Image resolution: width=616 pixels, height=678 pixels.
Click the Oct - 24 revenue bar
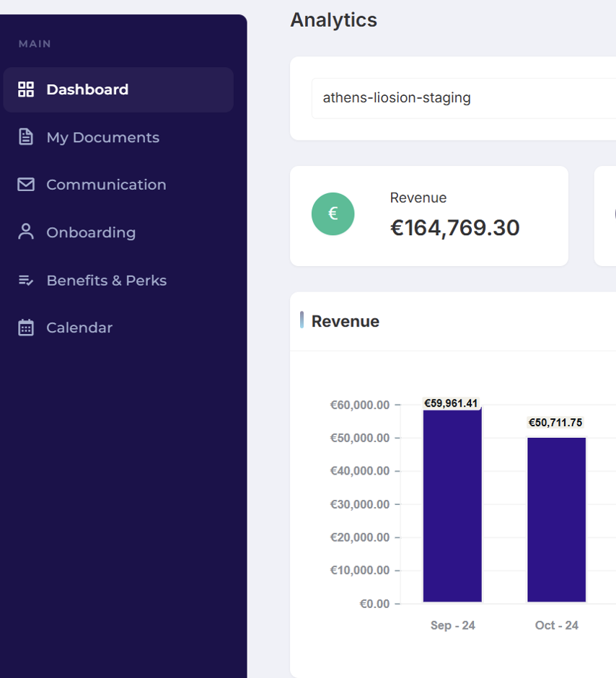(x=556, y=520)
